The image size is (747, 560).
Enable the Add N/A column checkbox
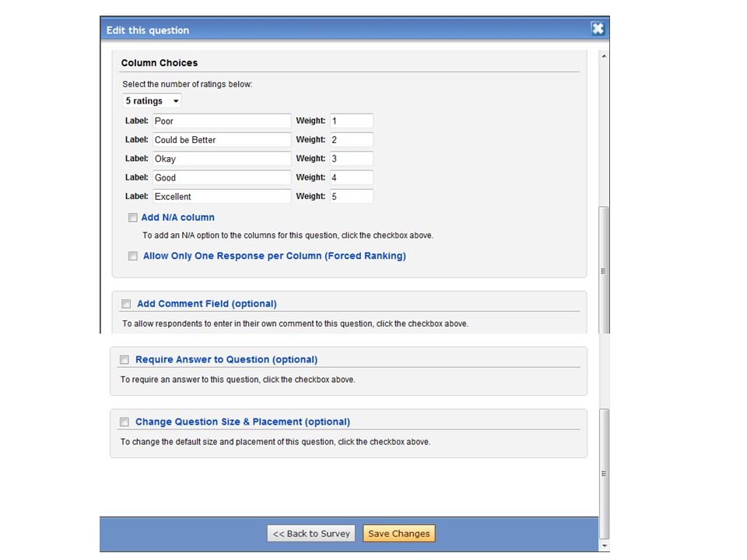tap(133, 218)
